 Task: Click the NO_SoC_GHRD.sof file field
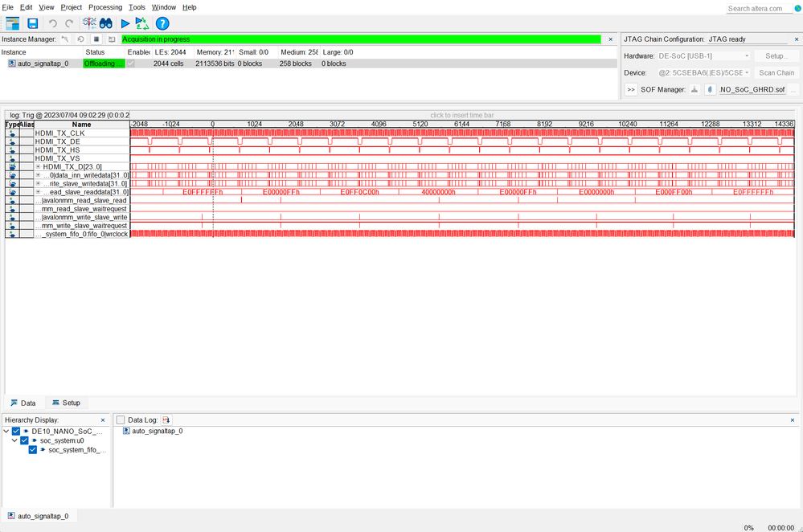pos(752,90)
